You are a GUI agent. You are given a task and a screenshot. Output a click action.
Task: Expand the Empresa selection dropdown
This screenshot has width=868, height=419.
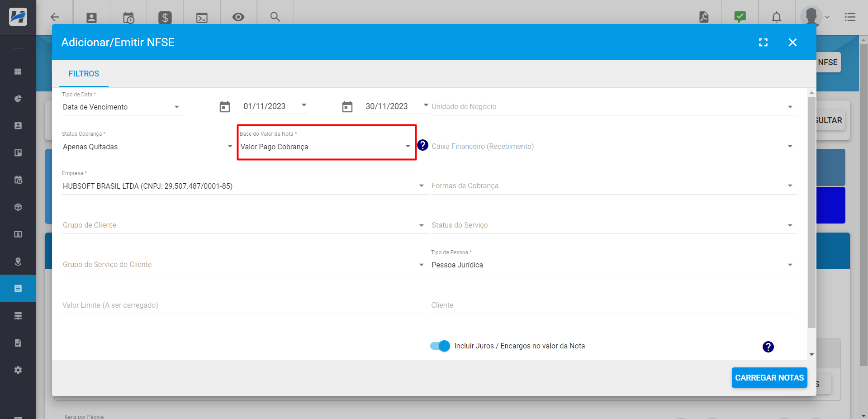(243, 186)
